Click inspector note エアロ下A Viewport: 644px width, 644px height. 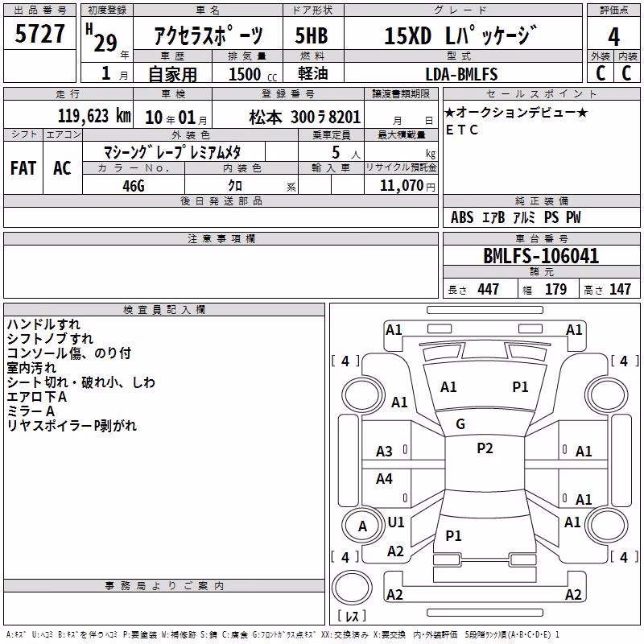pyautogui.click(x=36, y=396)
